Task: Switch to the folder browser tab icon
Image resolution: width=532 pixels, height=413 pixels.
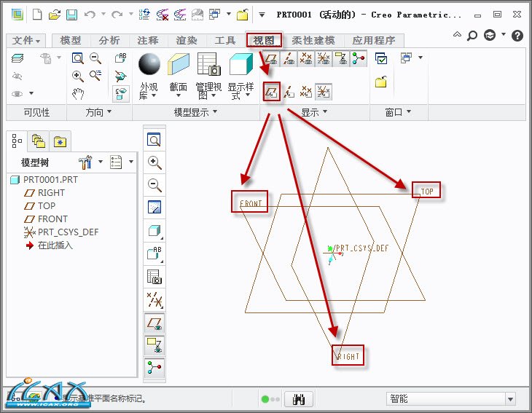Action: (x=39, y=141)
